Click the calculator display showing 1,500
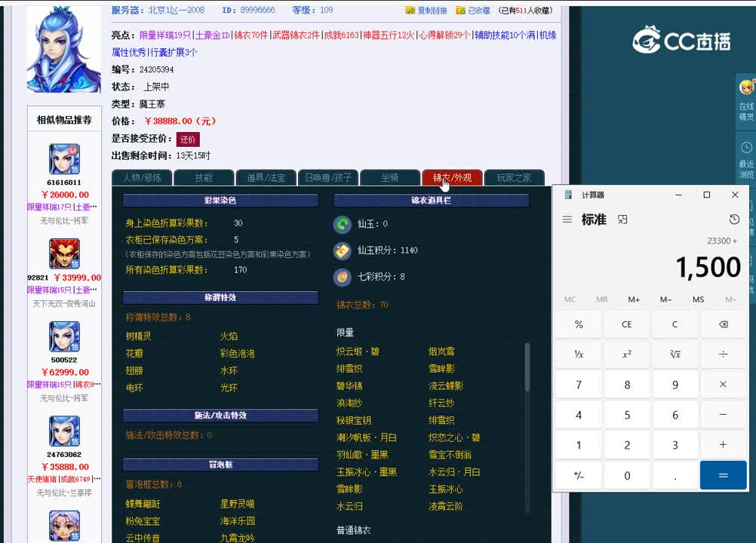The width and height of the screenshot is (756, 543). point(708,267)
